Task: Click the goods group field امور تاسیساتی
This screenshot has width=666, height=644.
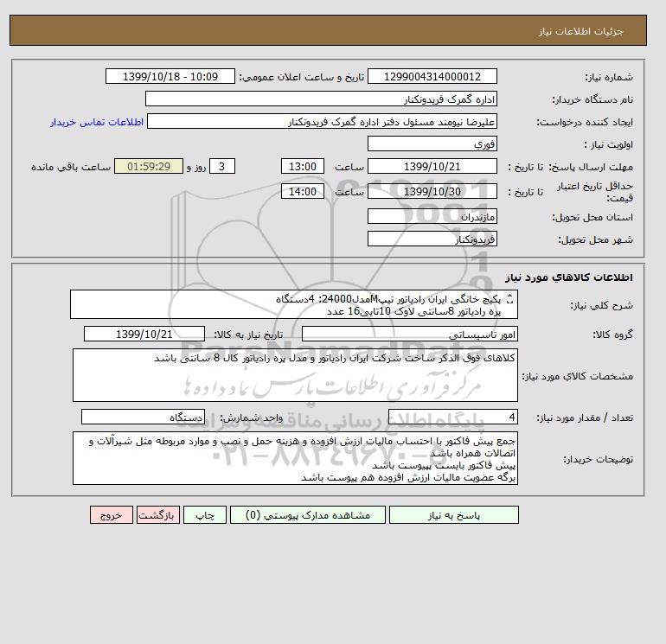Action: tap(409, 335)
